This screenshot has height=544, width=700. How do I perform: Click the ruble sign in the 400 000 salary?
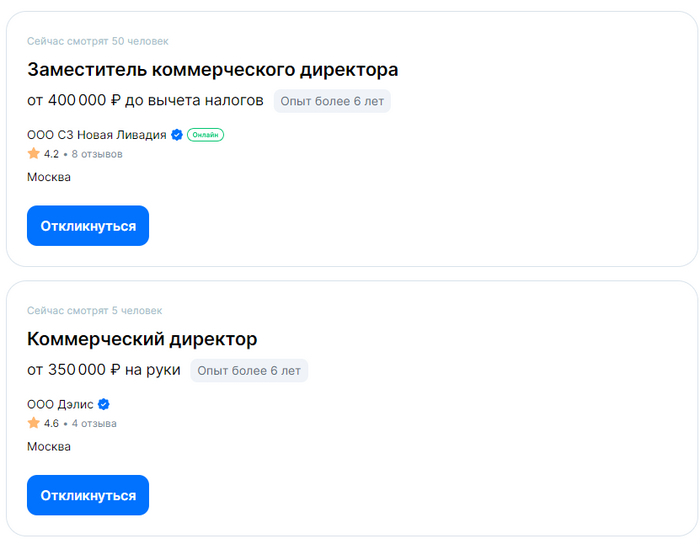(x=115, y=100)
